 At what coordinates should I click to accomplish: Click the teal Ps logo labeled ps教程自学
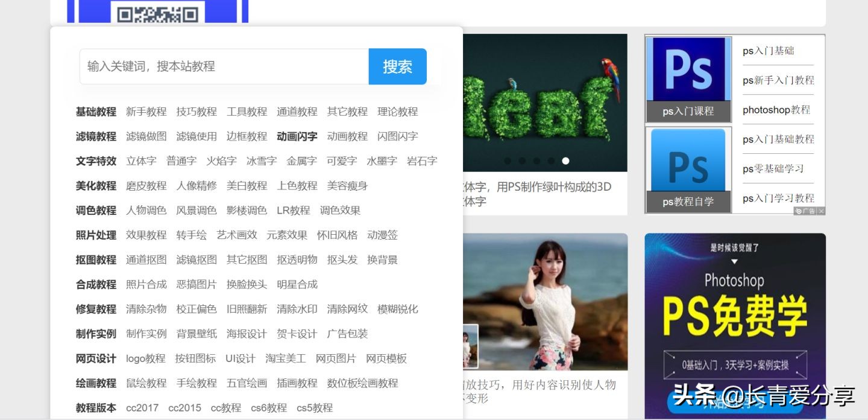coord(688,160)
